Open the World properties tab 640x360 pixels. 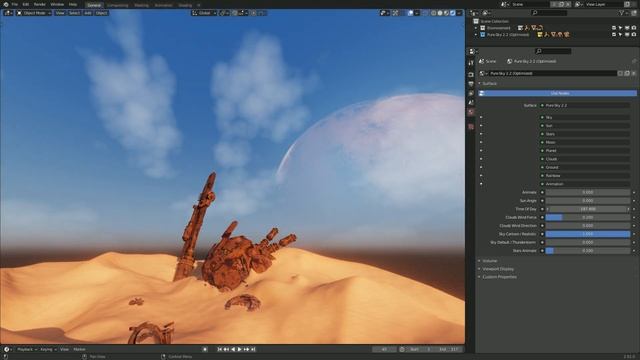tap(471, 112)
